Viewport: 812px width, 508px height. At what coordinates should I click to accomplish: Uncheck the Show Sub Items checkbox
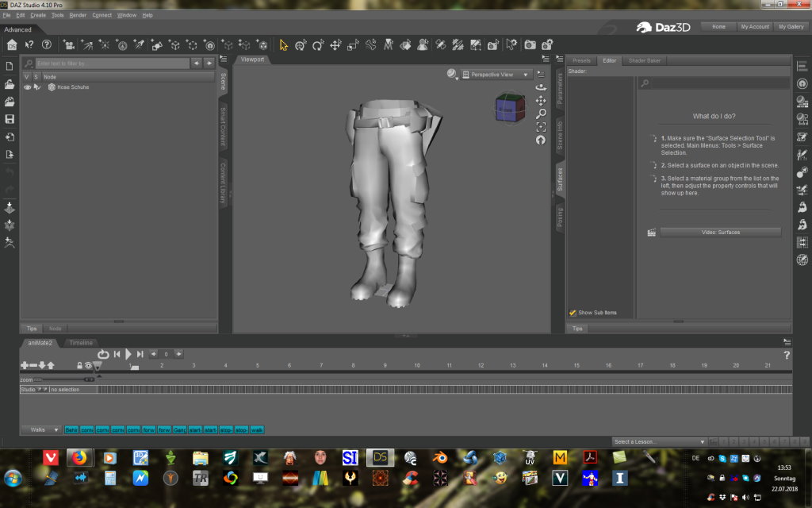(573, 313)
